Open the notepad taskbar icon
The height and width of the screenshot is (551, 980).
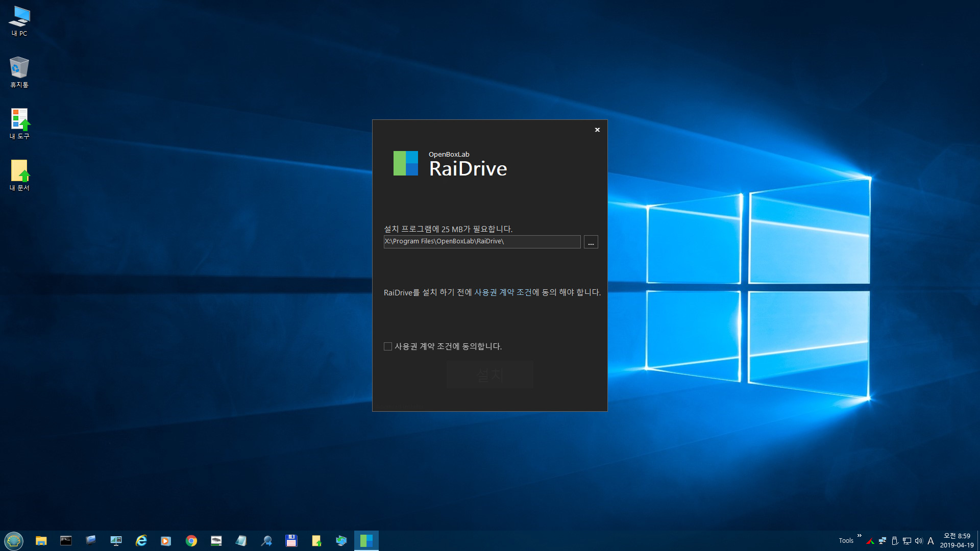coord(241,541)
